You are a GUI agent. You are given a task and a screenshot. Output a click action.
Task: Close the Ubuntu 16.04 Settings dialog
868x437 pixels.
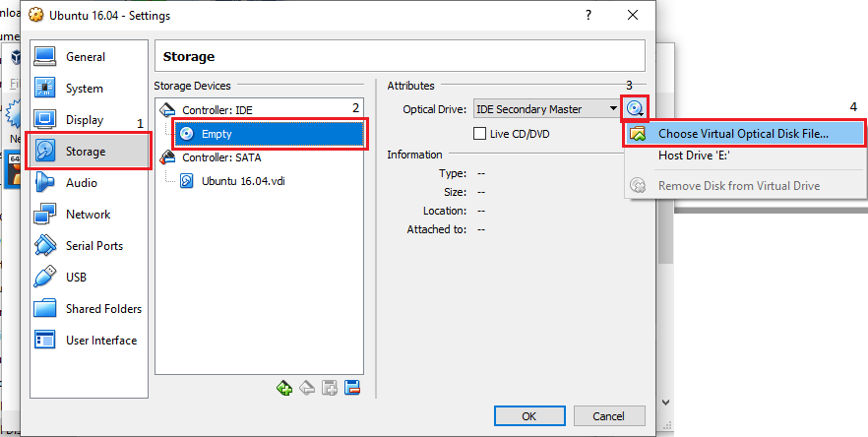pos(633,16)
